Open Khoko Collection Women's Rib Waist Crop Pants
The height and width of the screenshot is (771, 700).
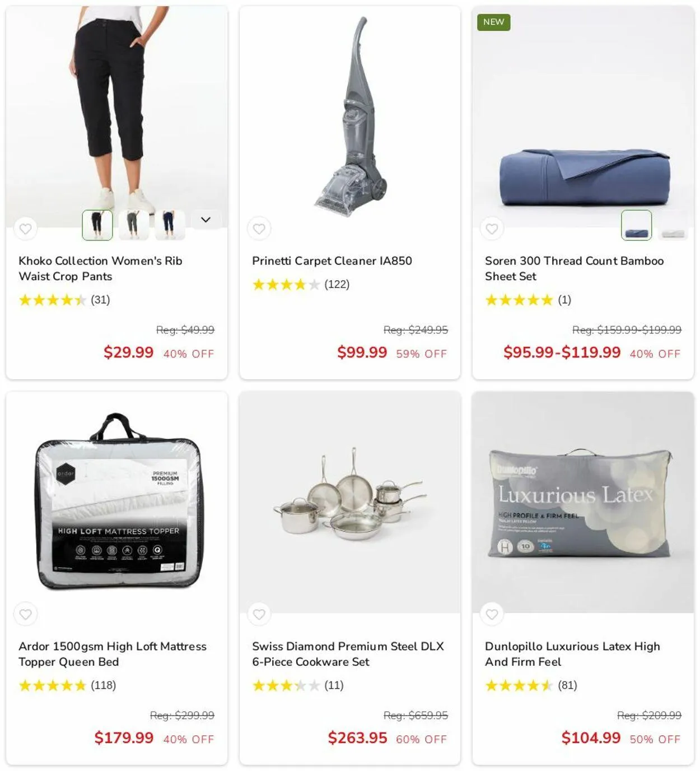pyautogui.click(x=100, y=268)
